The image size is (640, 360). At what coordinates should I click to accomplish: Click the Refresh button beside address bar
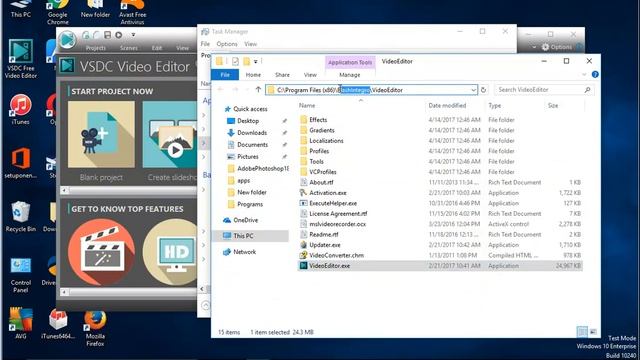(484, 90)
